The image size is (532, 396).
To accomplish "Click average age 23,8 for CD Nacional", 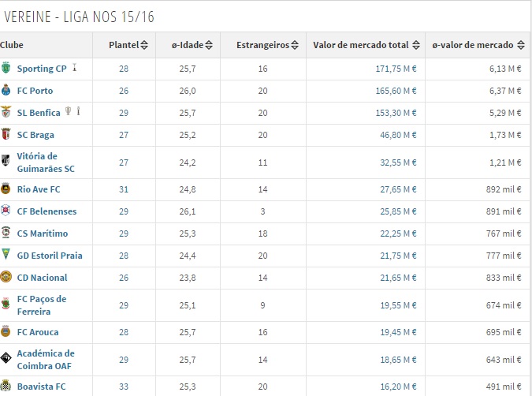I will coord(188,278).
